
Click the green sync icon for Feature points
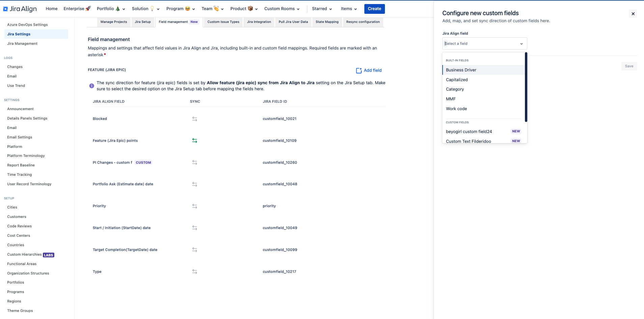tap(195, 141)
